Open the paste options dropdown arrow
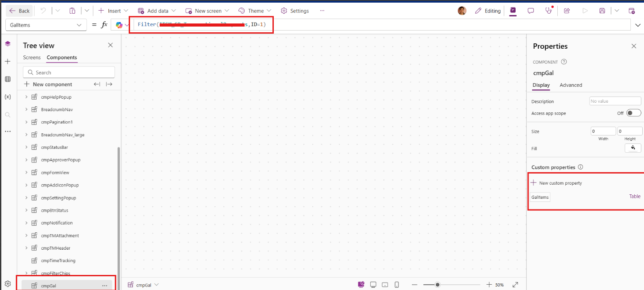 pos(87,11)
